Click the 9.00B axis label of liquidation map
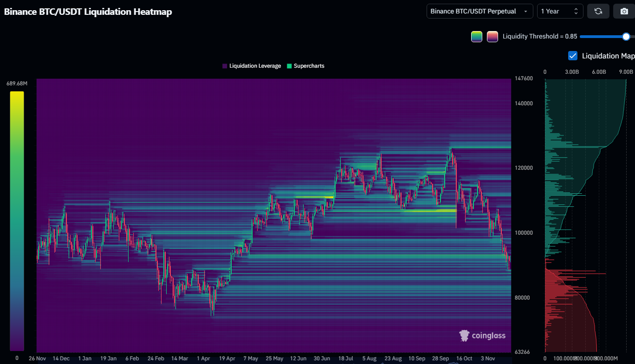635x364 pixels. click(626, 72)
